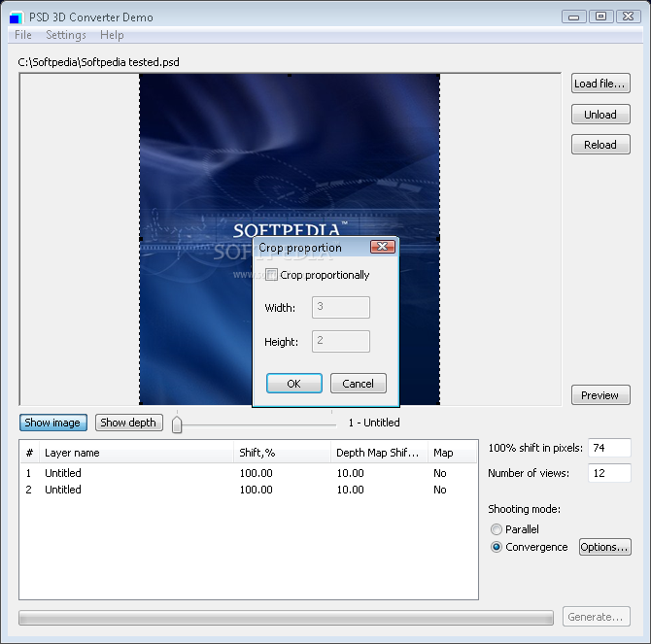Click the # column header
Screen dimensions: 651x644
tap(30, 453)
